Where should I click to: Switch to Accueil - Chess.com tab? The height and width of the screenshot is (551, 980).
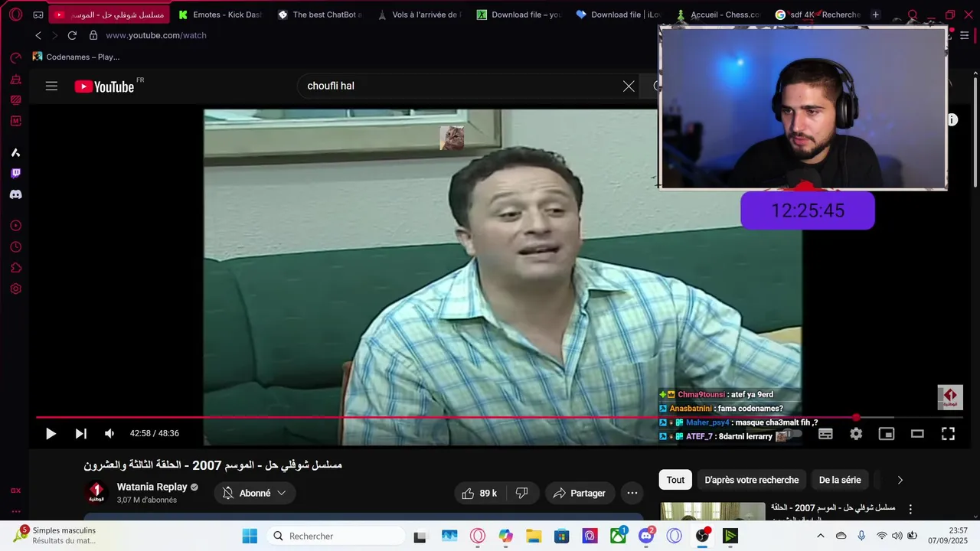(717, 15)
